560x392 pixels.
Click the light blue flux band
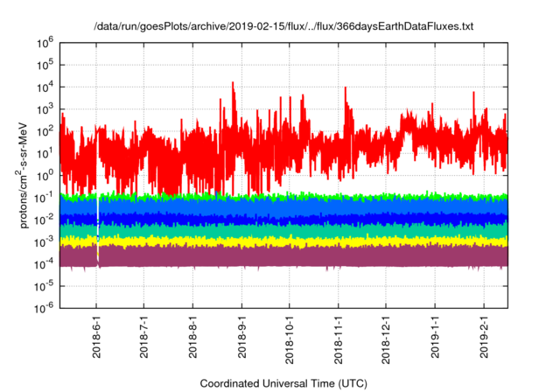click(x=283, y=206)
